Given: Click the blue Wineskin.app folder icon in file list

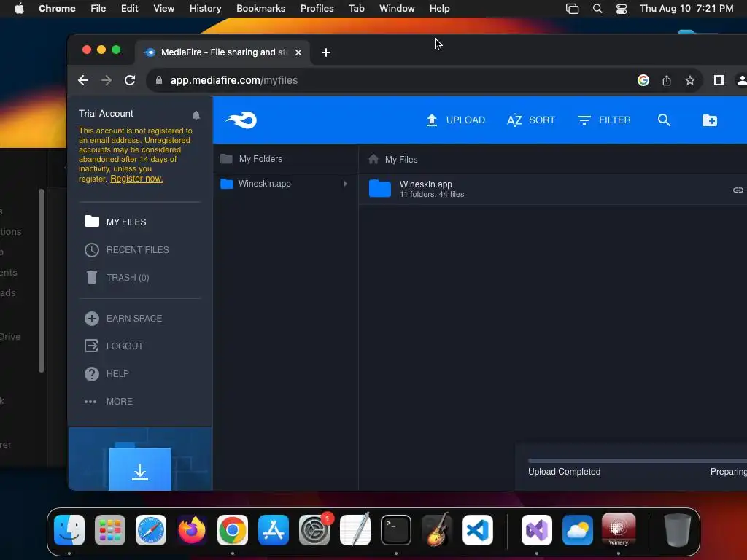Looking at the screenshot, I should click(380, 189).
